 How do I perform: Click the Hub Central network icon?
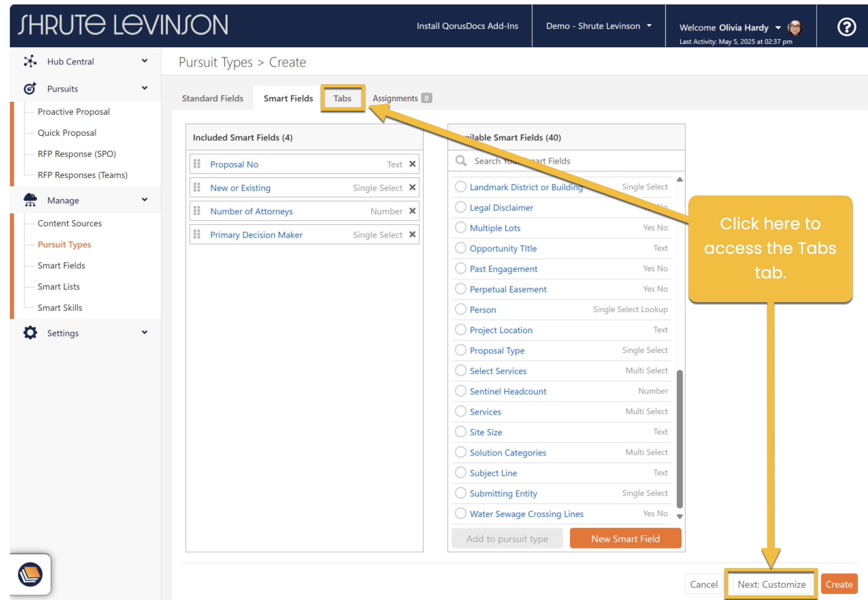[30, 61]
